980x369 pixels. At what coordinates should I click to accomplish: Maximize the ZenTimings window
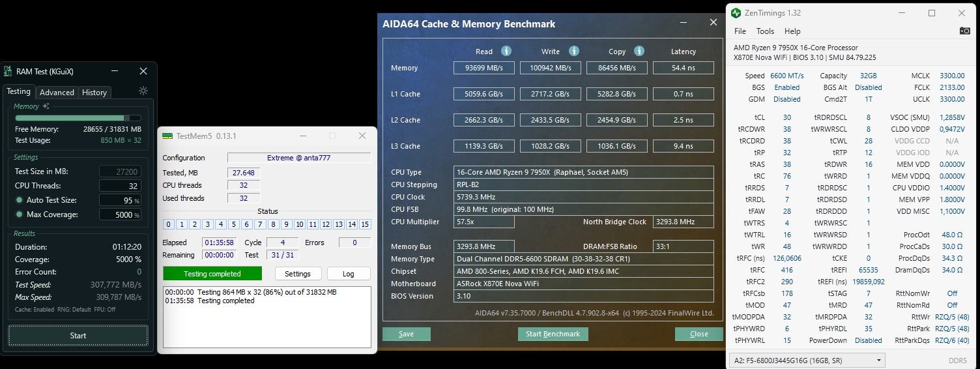932,13
